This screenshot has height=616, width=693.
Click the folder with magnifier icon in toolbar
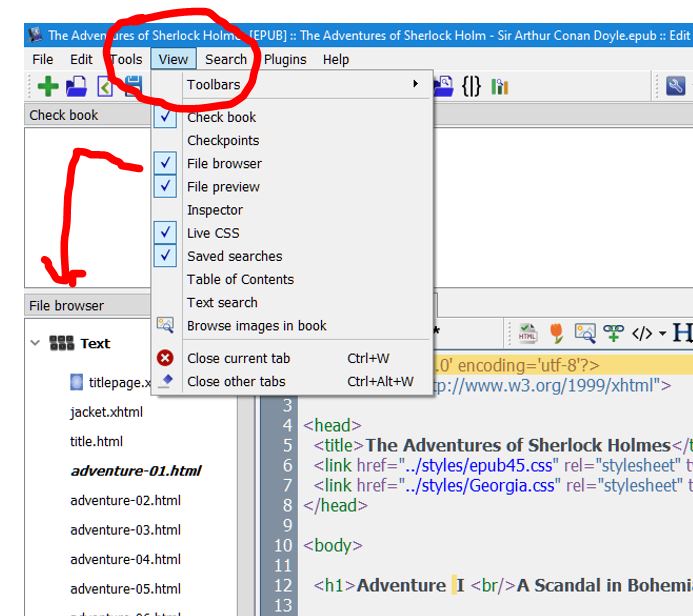(444, 86)
